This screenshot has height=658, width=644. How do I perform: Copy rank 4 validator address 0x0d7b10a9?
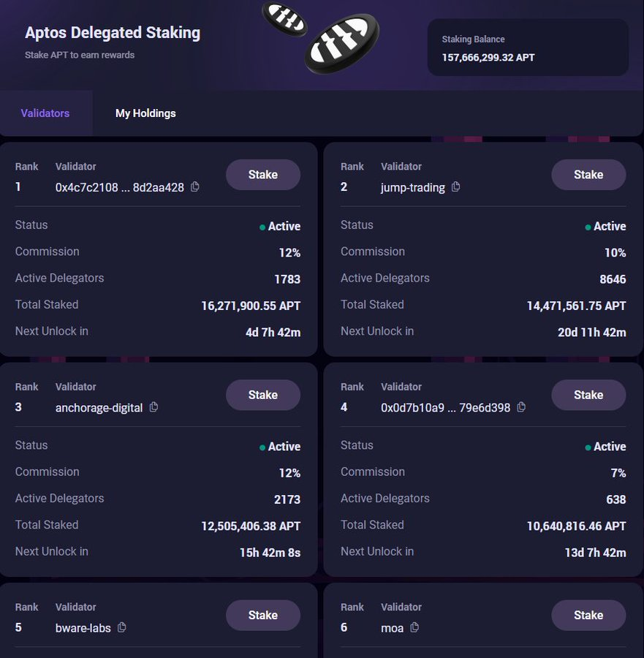click(521, 407)
